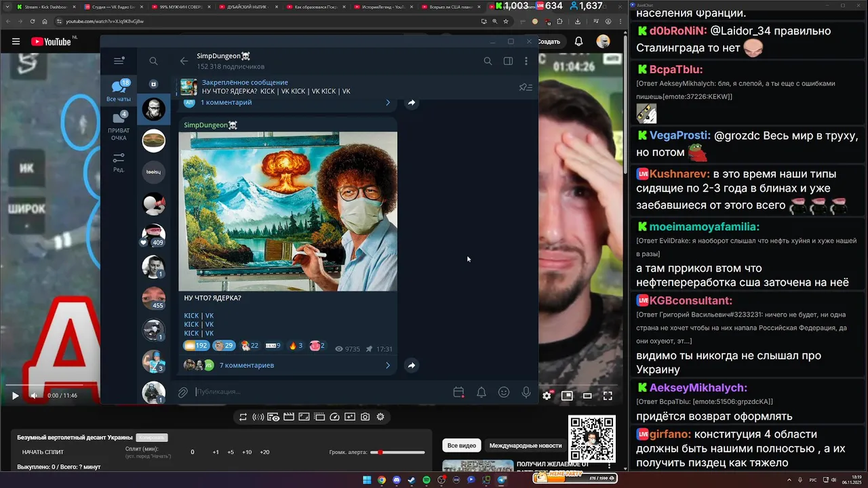Open the Telegram hamburger menu

(119, 61)
